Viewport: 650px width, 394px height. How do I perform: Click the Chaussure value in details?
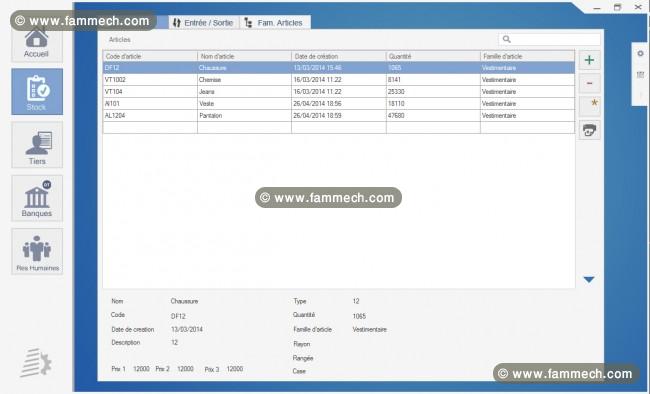click(184, 301)
